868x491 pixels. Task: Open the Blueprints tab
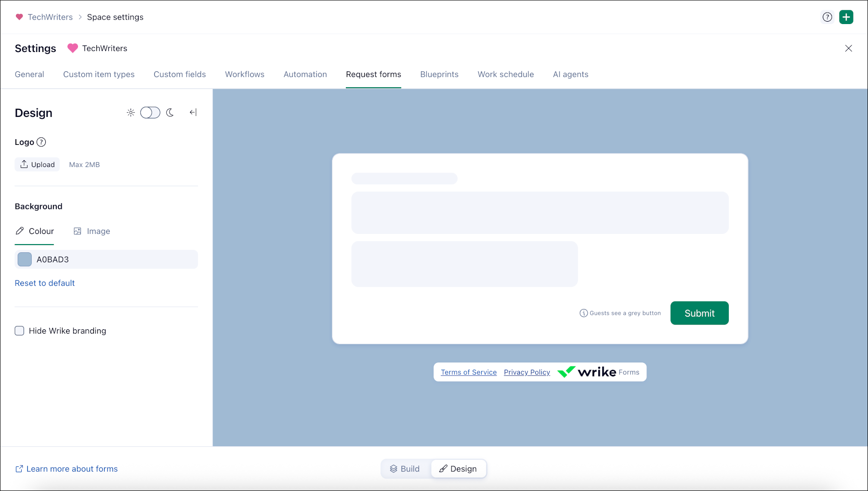[x=439, y=74]
